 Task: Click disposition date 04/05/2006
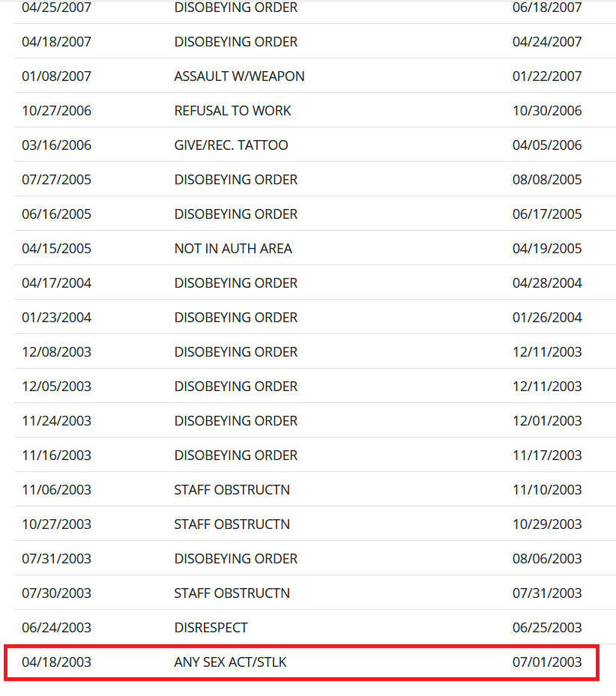[x=547, y=145]
